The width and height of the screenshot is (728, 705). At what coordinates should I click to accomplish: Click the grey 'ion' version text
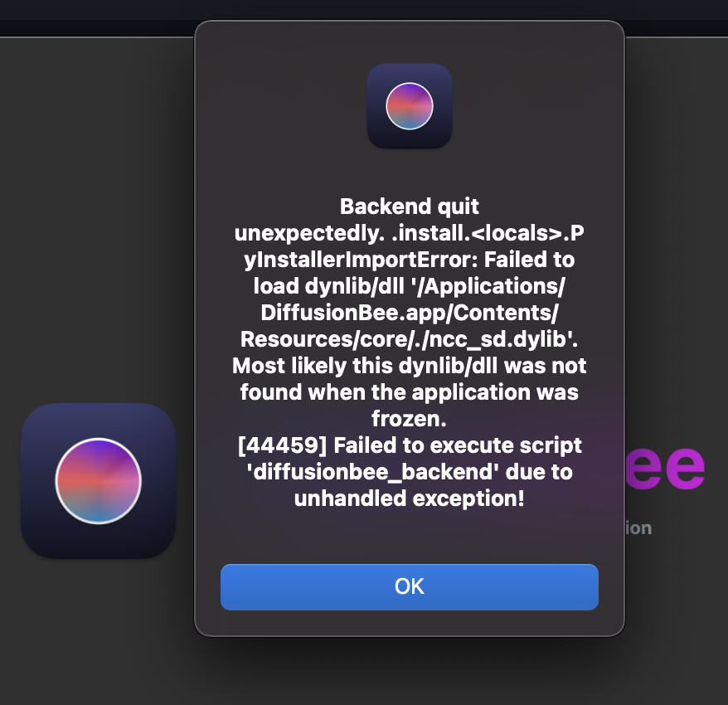[638, 528]
